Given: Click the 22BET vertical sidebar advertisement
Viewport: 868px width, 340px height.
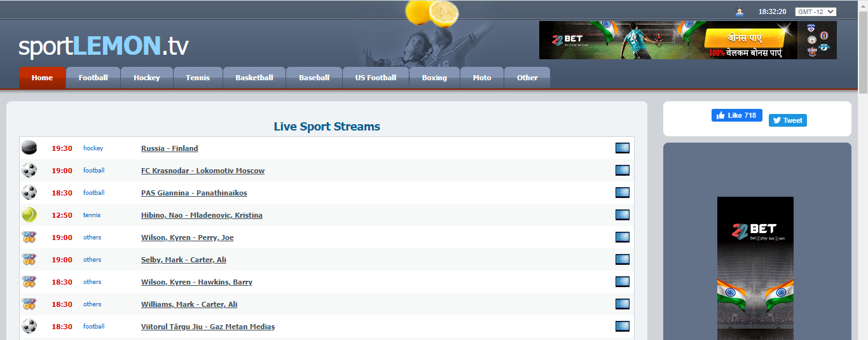Looking at the screenshot, I should [755, 268].
